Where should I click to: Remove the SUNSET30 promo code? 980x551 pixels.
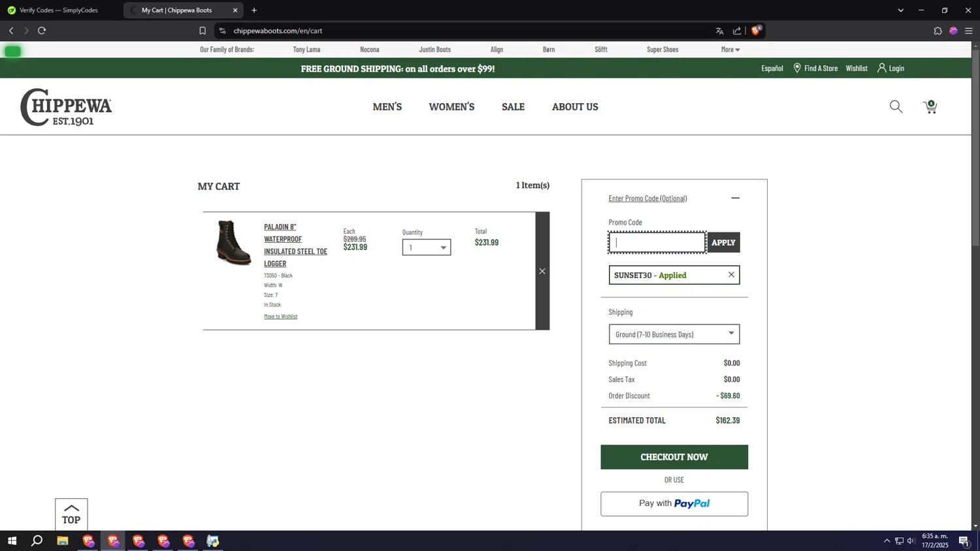[731, 275]
